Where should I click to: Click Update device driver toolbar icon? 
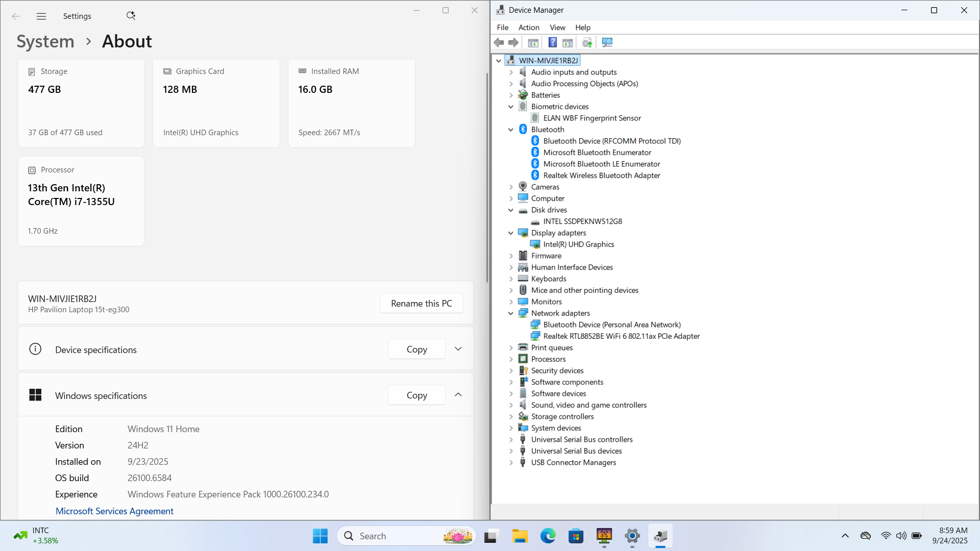(x=587, y=42)
